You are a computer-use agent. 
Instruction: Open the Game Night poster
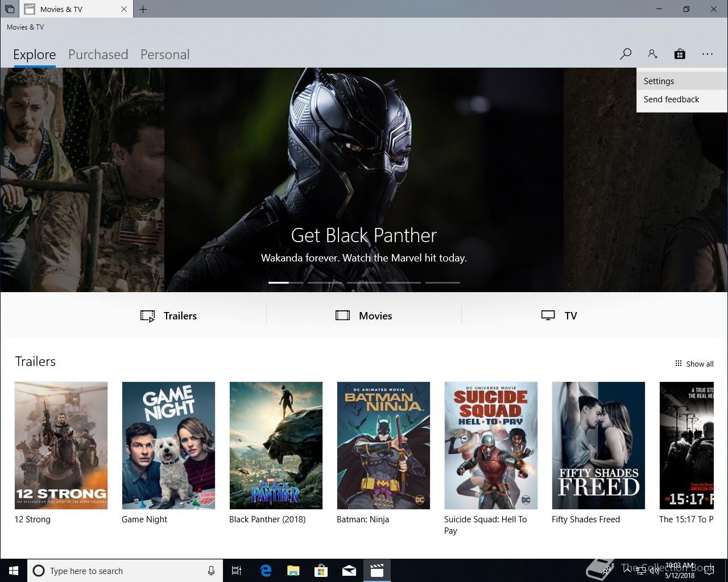pos(168,445)
